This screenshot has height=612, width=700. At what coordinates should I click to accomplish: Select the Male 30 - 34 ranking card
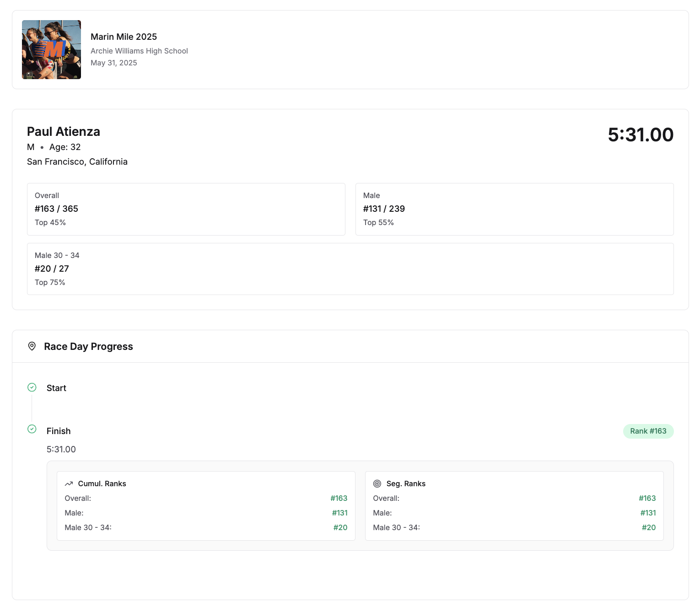click(350, 269)
